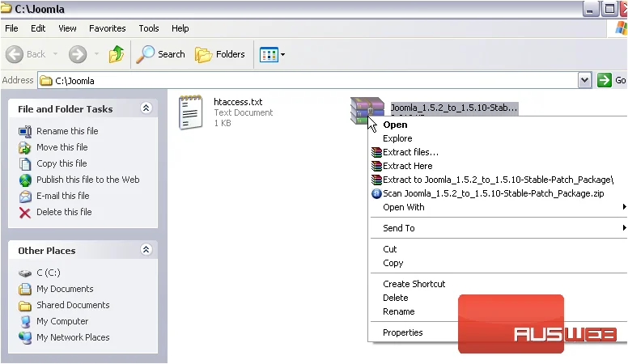Screen dimensions: 628x364
Task: Click E-mail this file link
Action: (x=63, y=196)
